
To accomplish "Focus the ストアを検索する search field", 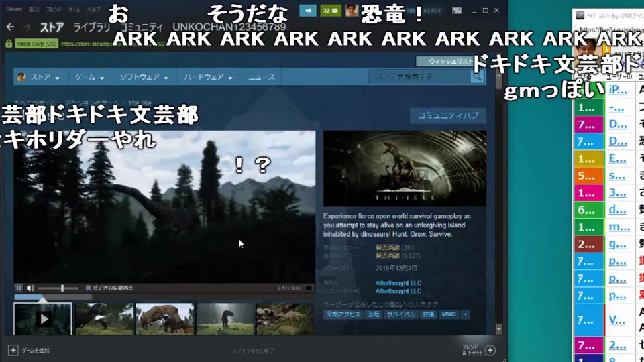I will 419,76.
